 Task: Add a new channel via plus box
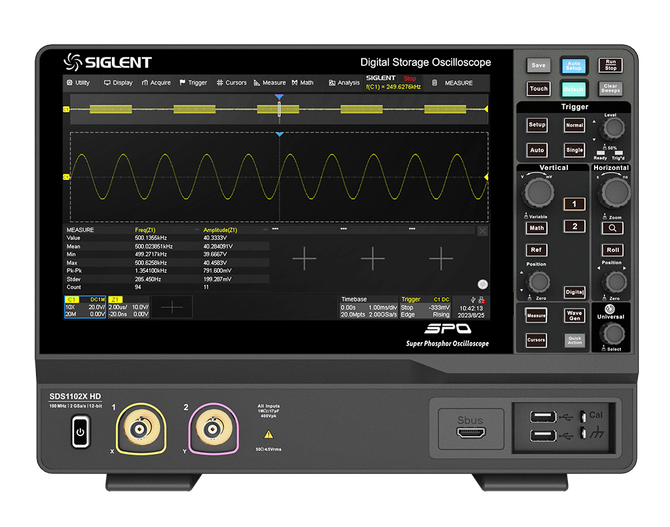(172, 307)
